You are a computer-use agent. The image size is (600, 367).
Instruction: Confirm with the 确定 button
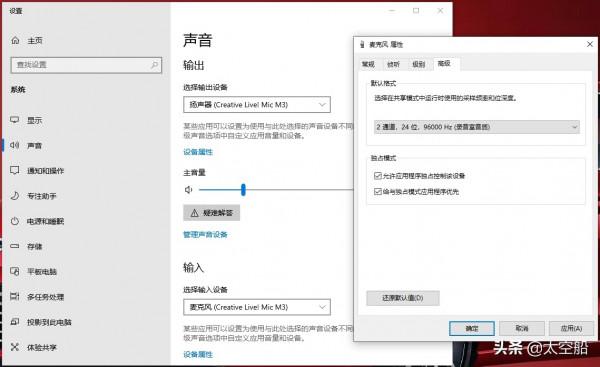[472, 328]
